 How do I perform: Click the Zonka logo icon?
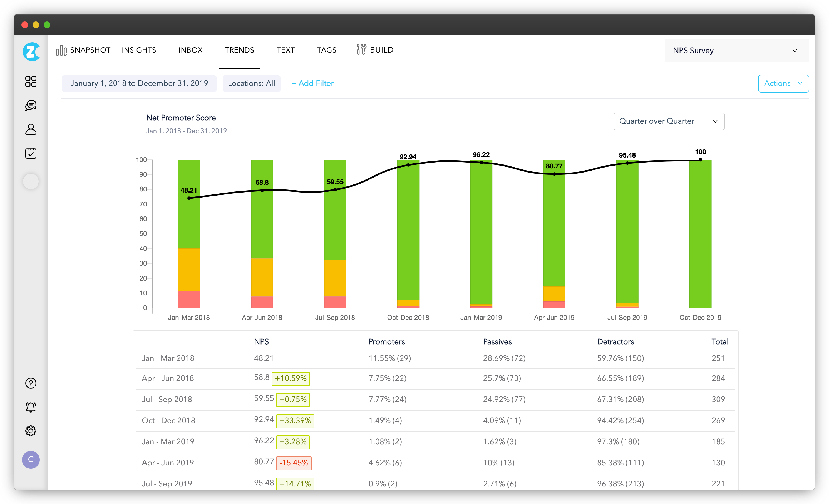[31, 51]
